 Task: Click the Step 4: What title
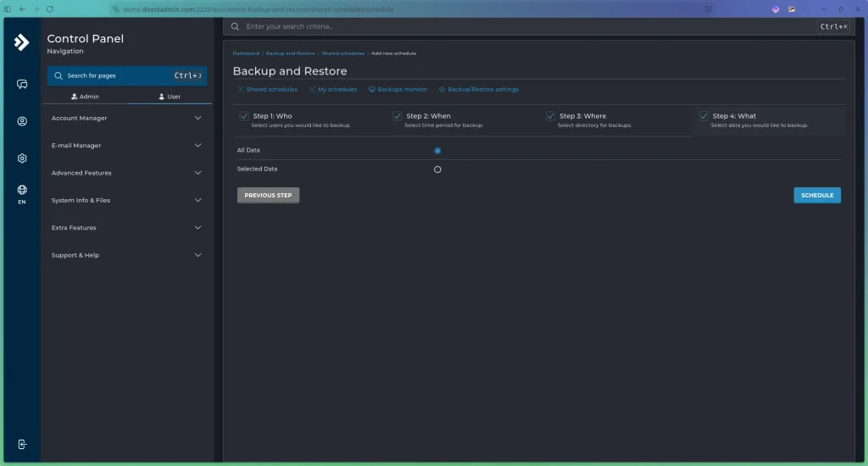coord(734,116)
